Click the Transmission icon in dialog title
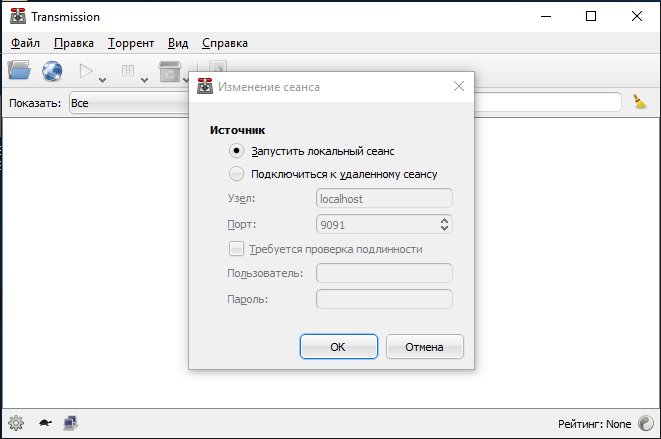 click(205, 86)
